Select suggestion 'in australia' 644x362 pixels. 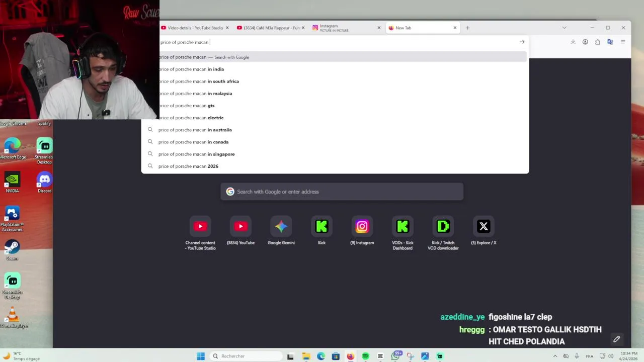335,130
